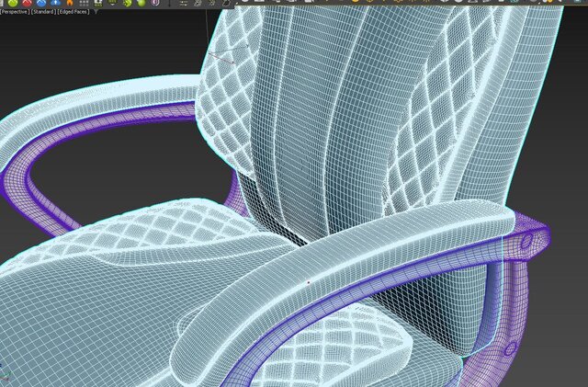Select the lower bolt hole on purple frame
The image size is (588, 387).
510,349
